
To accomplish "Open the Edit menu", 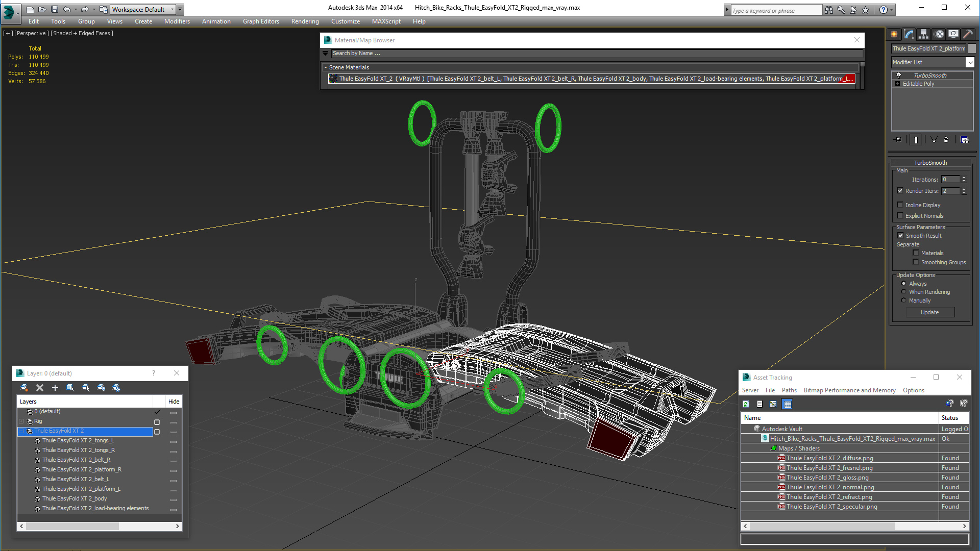I will (34, 21).
